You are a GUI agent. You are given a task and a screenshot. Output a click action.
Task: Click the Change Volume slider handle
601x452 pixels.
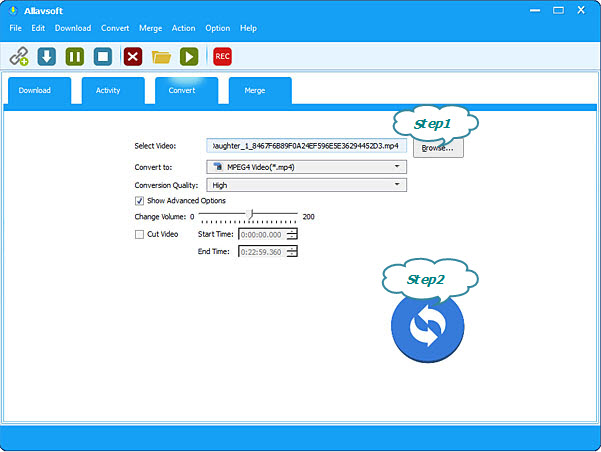pos(251,214)
